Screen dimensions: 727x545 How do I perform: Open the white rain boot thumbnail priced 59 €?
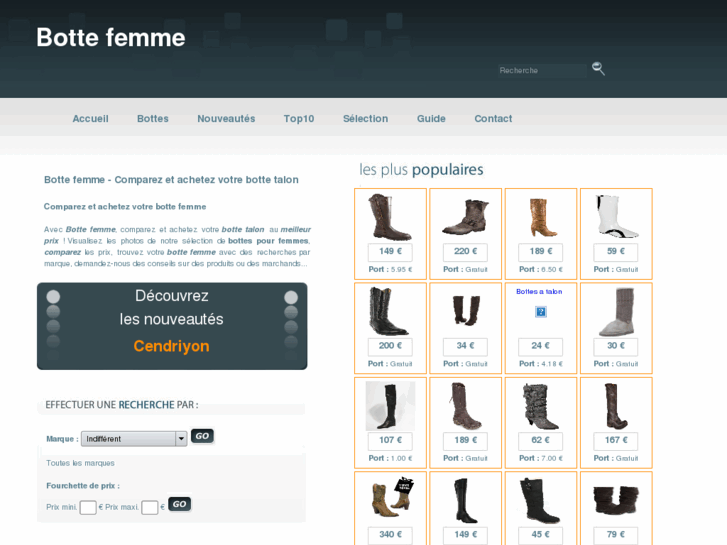(617, 216)
